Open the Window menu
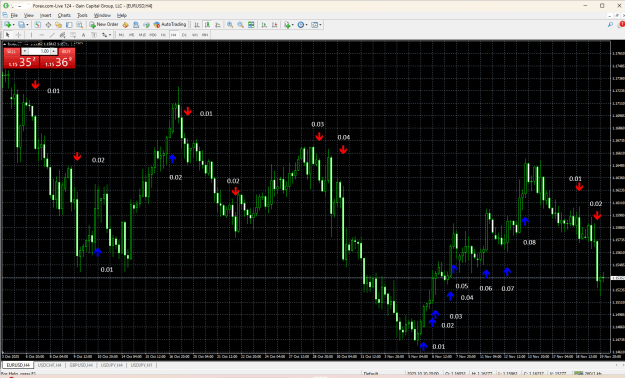This screenshot has width=625, height=378. (x=102, y=15)
